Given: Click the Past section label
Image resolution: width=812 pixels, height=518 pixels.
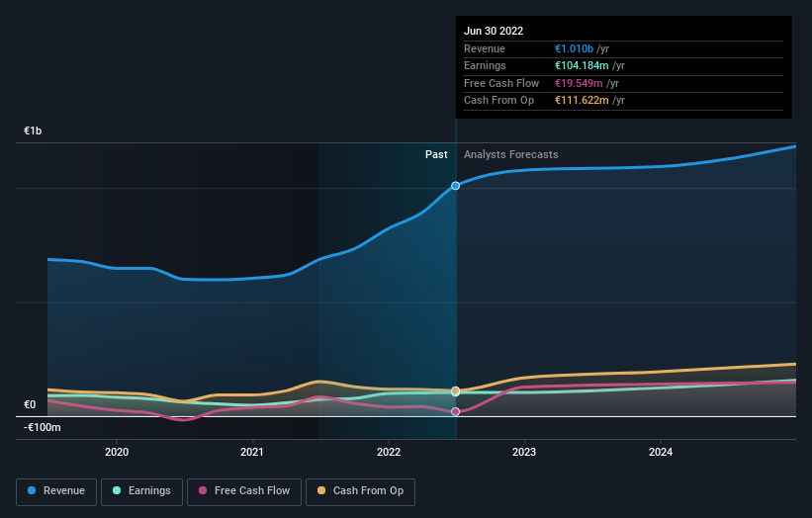Looking at the screenshot, I should coord(436,155).
